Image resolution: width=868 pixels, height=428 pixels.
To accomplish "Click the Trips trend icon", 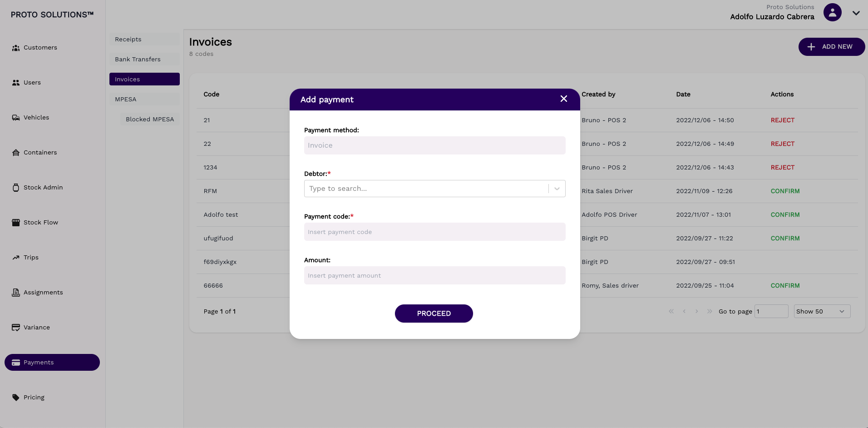I will point(16,258).
